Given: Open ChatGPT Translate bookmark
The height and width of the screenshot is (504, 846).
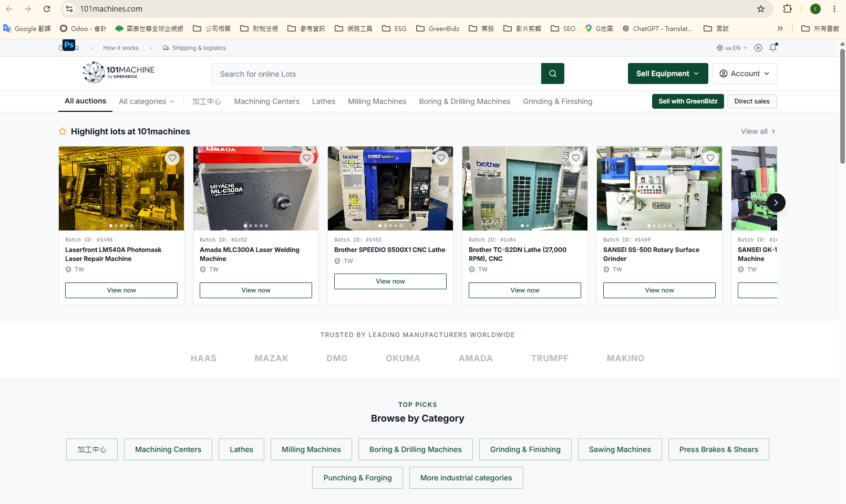Looking at the screenshot, I should coord(657,28).
